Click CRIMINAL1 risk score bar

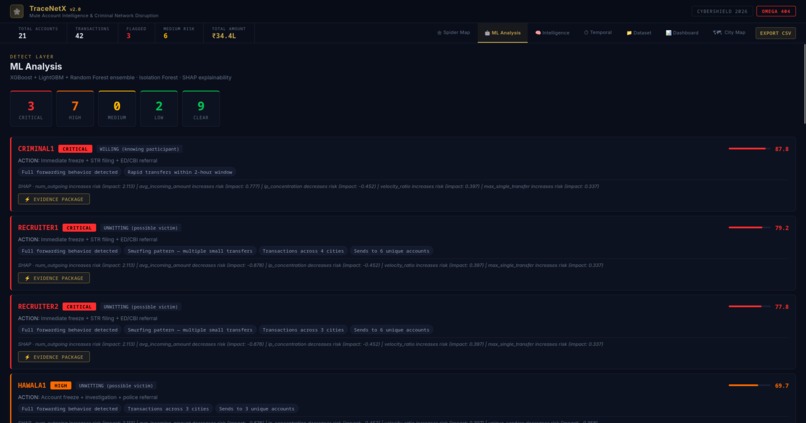coord(749,149)
